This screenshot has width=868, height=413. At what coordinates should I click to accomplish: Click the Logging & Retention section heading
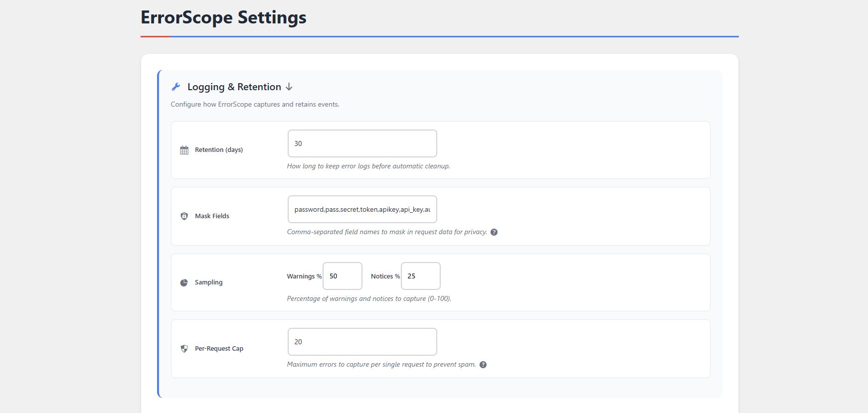(x=234, y=87)
